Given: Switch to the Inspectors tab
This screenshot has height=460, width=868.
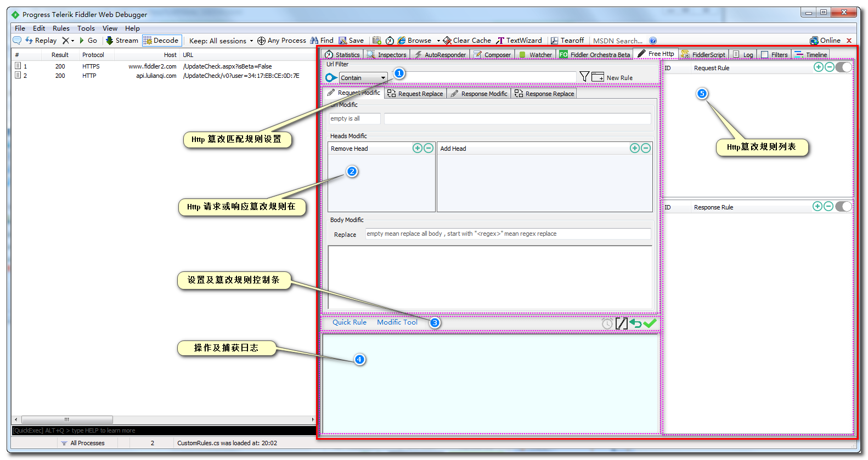Looking at the screenshot, I should 387,54.
